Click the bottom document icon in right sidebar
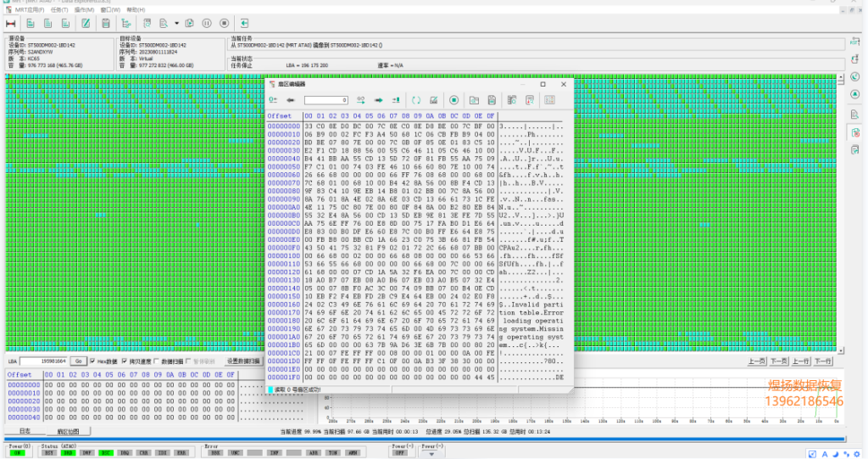The height and width of the screenshot is (459, 868). tap(854, 150)
